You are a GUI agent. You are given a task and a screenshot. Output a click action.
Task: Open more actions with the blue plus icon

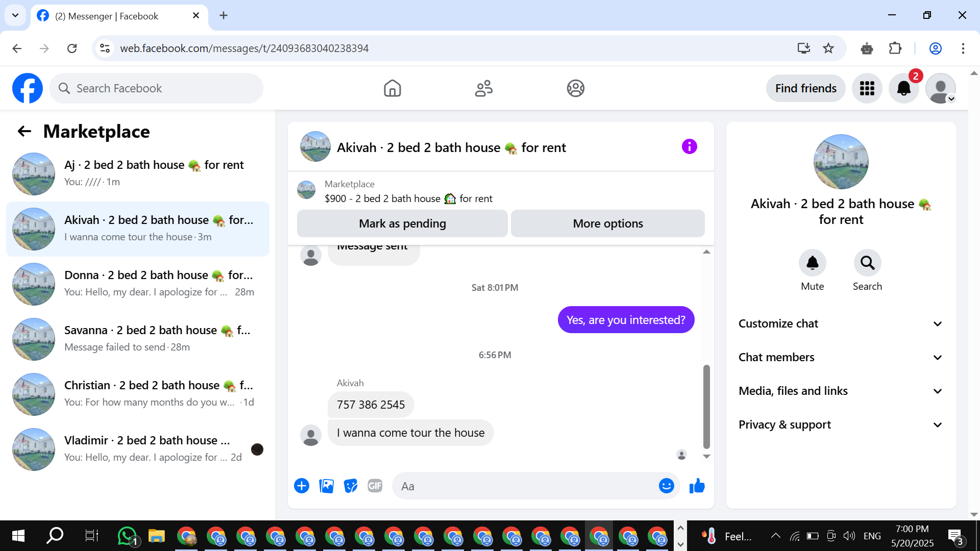coord(302,486)
